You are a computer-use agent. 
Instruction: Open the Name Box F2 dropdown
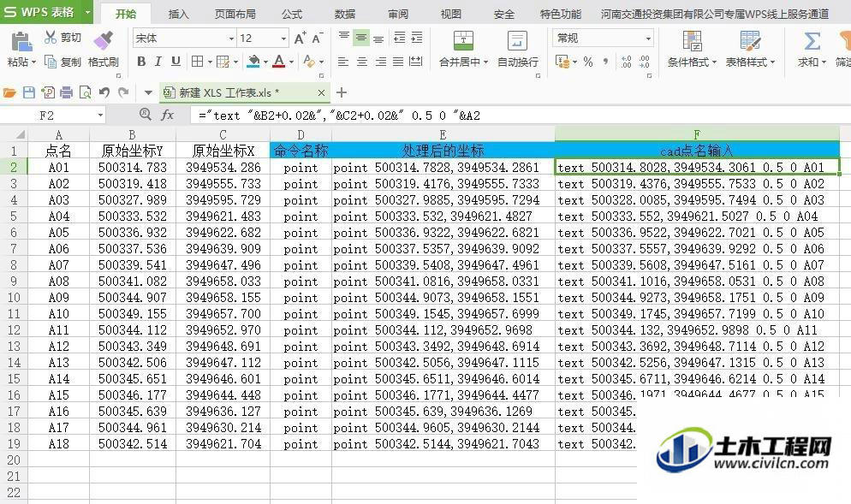click(x=100, y=115)
